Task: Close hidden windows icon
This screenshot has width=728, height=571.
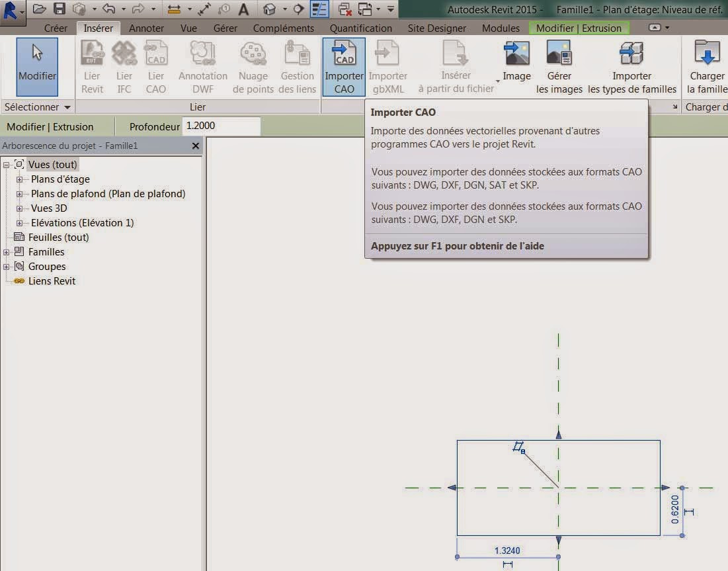Action: [345, 9]
